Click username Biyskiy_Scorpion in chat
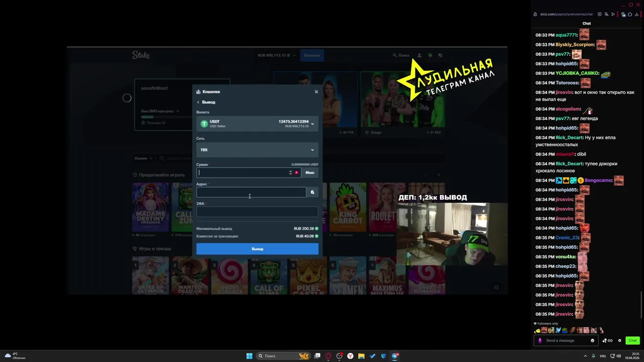 [x=575, y=45]
